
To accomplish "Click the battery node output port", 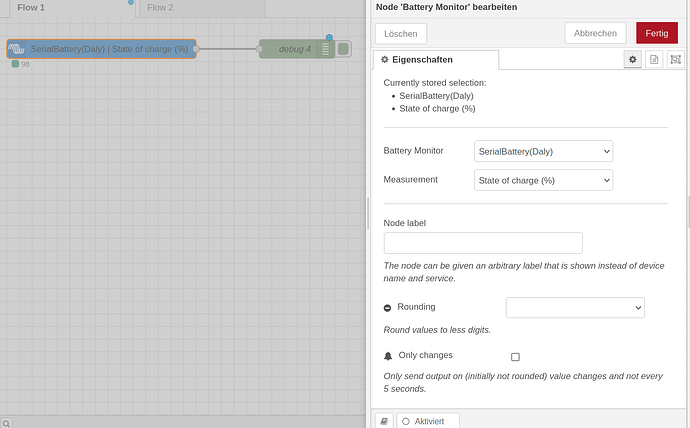I will 196,49.
